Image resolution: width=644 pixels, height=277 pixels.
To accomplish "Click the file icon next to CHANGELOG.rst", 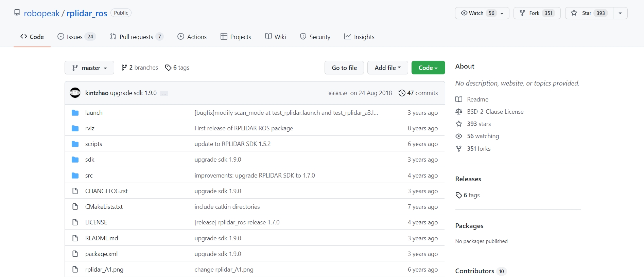I will 75,191.
